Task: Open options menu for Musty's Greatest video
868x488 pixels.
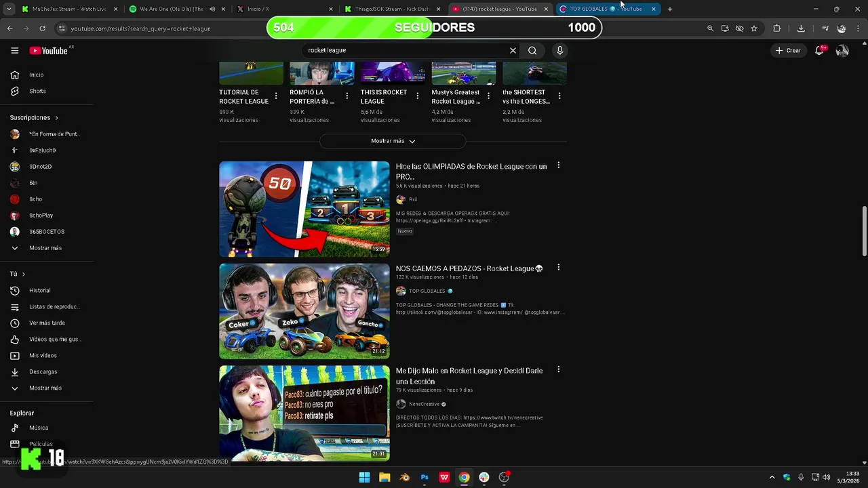Action: pos(488,96)
